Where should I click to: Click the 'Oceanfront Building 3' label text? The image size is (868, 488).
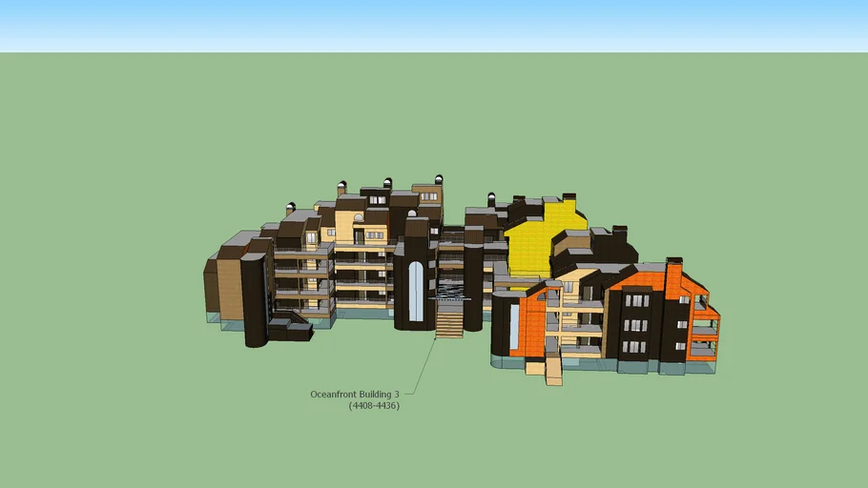click(354, 394)
